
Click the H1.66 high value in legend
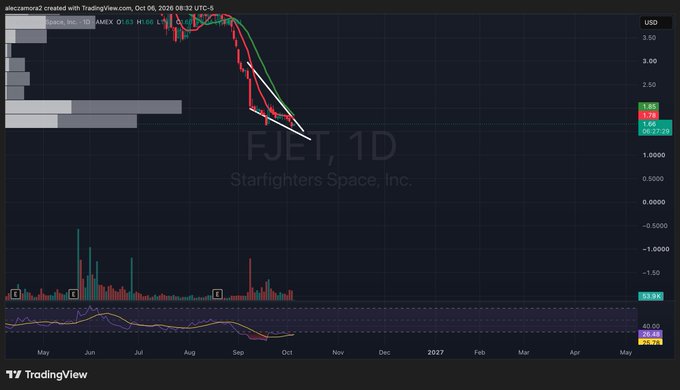pyautogui.click(x=145, y=22)
